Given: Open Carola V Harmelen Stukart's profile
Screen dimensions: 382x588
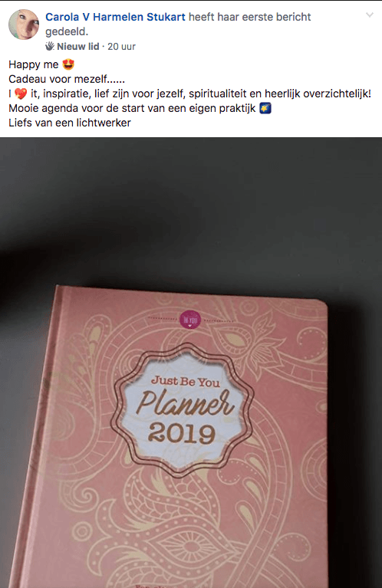Looking at the screenshot, I should 115,17.
